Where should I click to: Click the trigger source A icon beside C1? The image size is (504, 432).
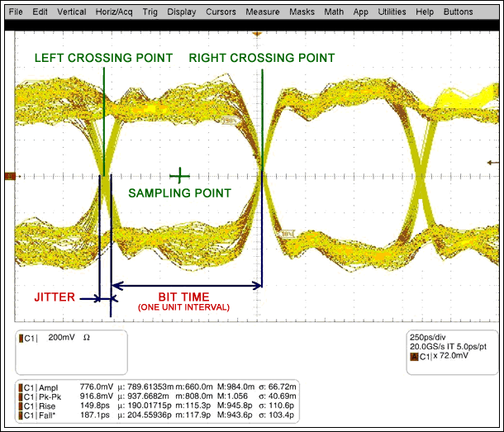pos(415,358)
